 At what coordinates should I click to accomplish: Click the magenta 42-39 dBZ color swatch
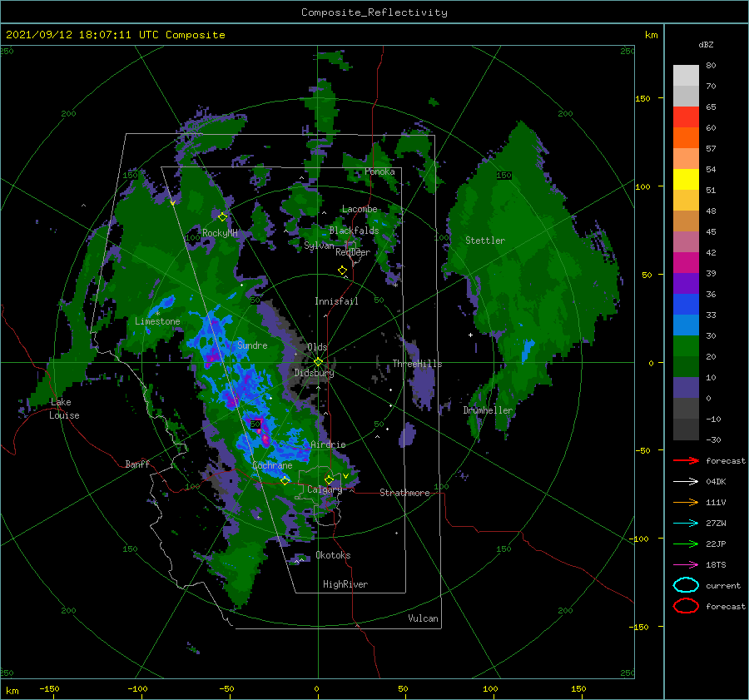[686, 263]
